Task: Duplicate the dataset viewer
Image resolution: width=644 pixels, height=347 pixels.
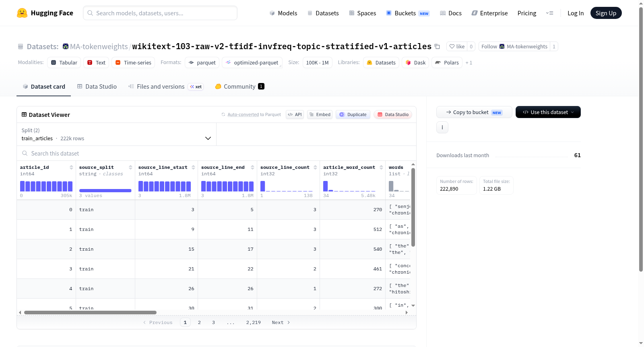Action: pyautogui.click(x=353, y=114)
